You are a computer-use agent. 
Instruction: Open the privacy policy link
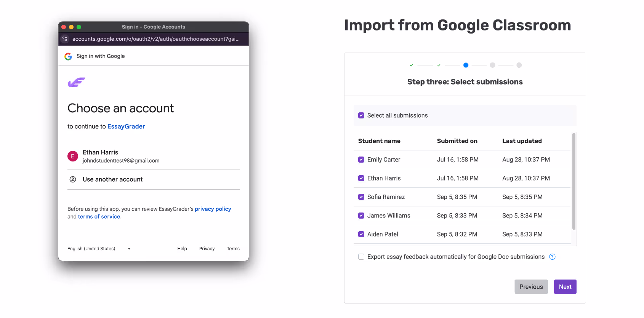213,209
